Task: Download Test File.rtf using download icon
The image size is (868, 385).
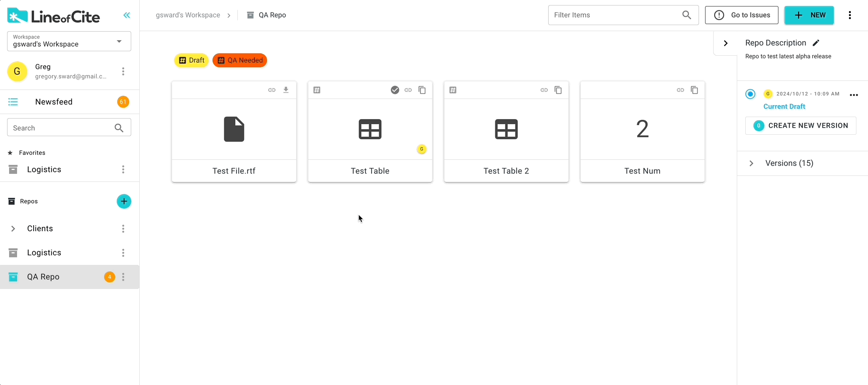Action: 286,90
